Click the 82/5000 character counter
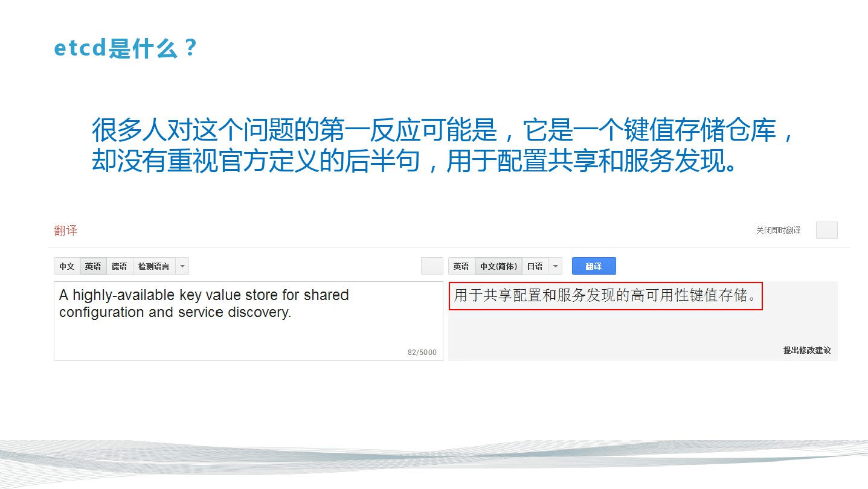868x489 pixels. pos(422,353)
